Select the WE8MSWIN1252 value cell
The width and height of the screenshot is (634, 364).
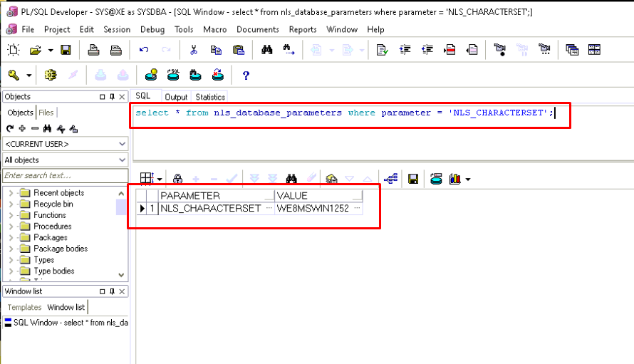318,208
